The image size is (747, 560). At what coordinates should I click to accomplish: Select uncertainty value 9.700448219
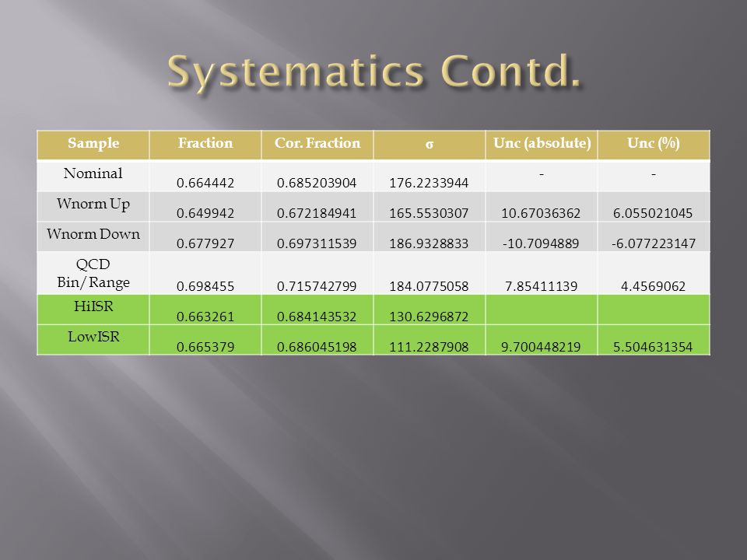[x=541, y=347]
